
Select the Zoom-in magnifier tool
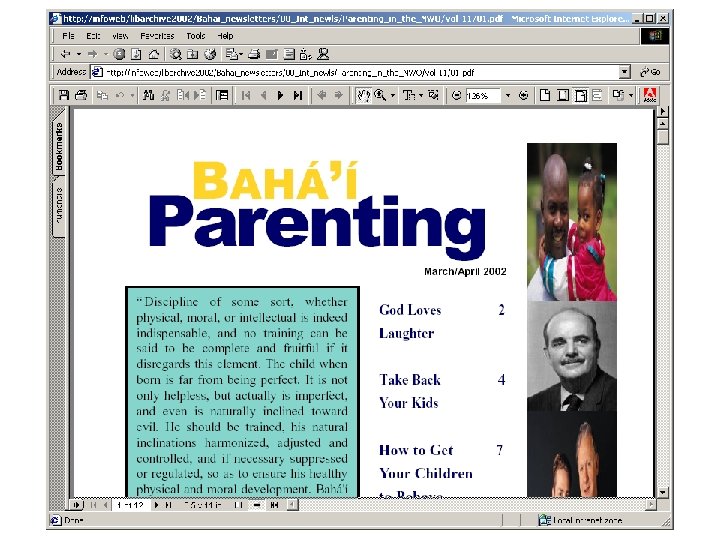379,95
